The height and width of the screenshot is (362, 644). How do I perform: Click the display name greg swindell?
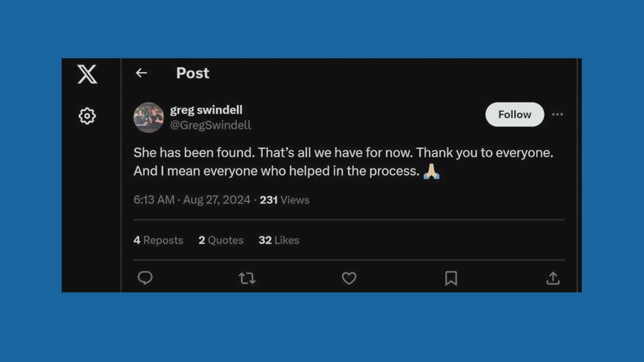click(x=206, y=110)
